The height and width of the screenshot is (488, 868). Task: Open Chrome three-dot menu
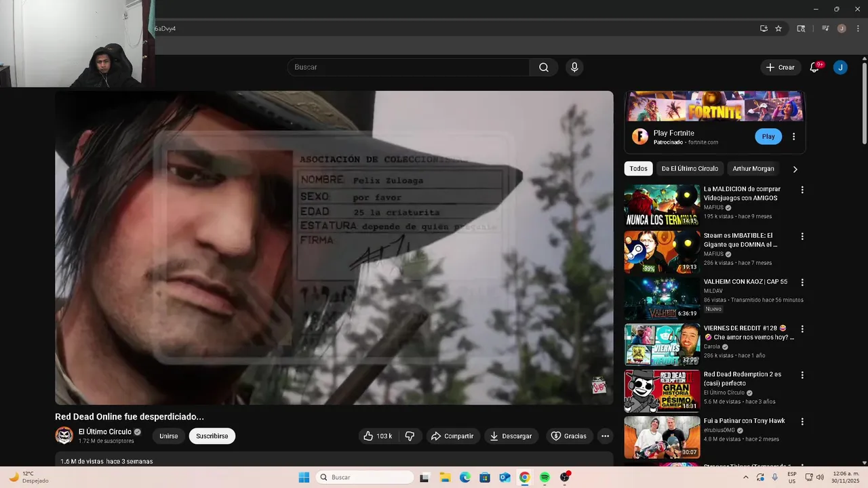coord(858,28)
